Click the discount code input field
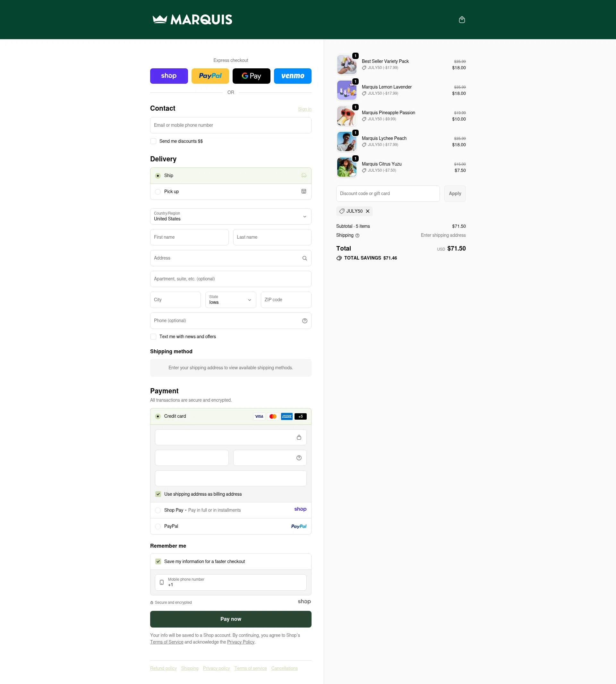616x684 pixels. tap(388, 193)
